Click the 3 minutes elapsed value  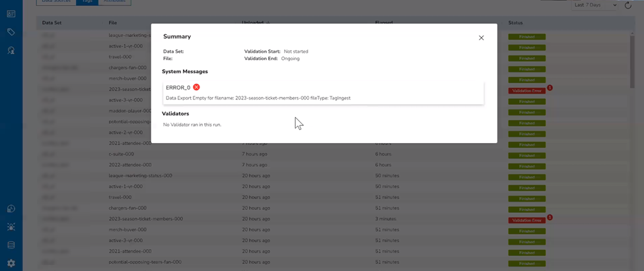(x=386, y=219)
